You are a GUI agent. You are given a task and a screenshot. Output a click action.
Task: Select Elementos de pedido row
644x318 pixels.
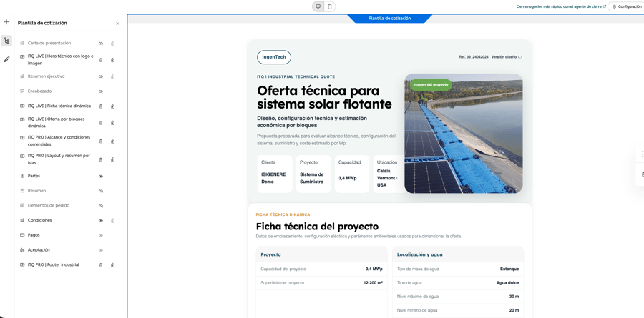tap(49, 205)
